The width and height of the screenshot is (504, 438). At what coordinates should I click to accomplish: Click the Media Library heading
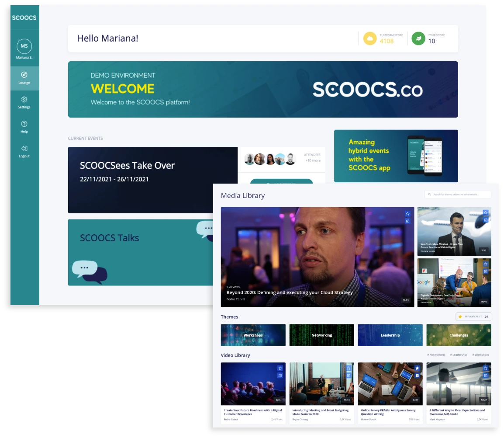pyautogui.click(x=243, y=195)
